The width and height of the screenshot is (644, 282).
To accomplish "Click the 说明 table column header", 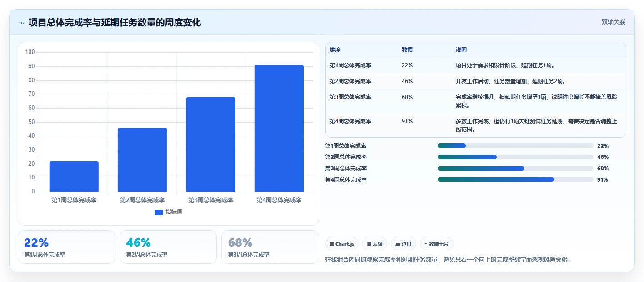I will coord(461,50).
